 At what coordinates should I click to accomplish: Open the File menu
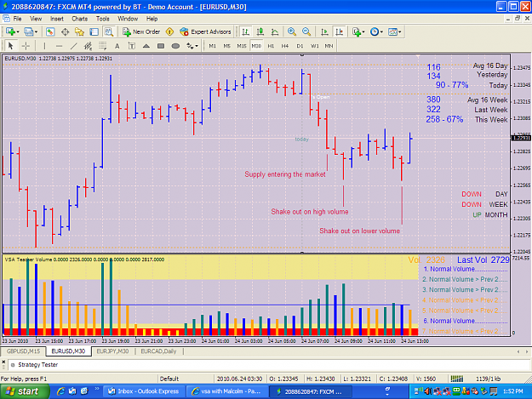(x=17, y=19)
